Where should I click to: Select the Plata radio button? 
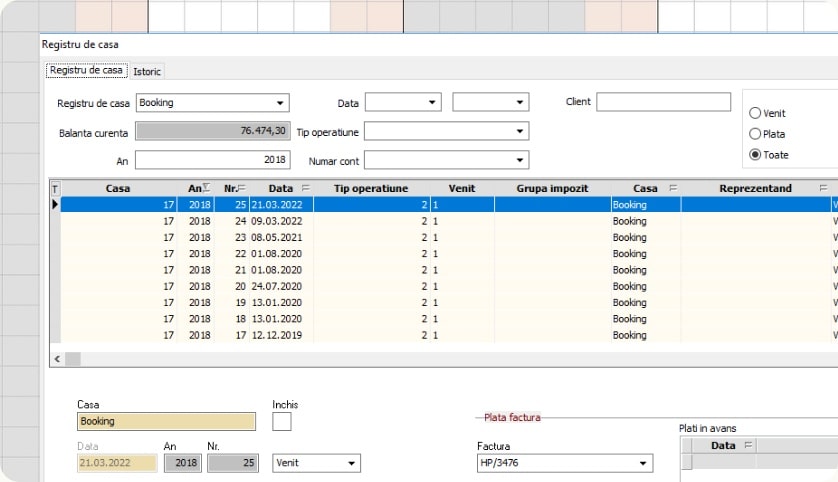pyautogui.click(x=755, y=134)
